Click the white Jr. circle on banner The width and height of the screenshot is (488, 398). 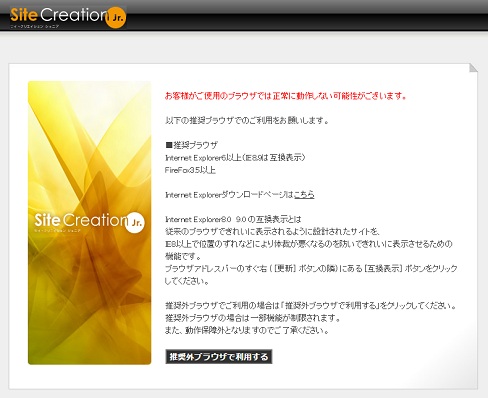tap(135, 222)
